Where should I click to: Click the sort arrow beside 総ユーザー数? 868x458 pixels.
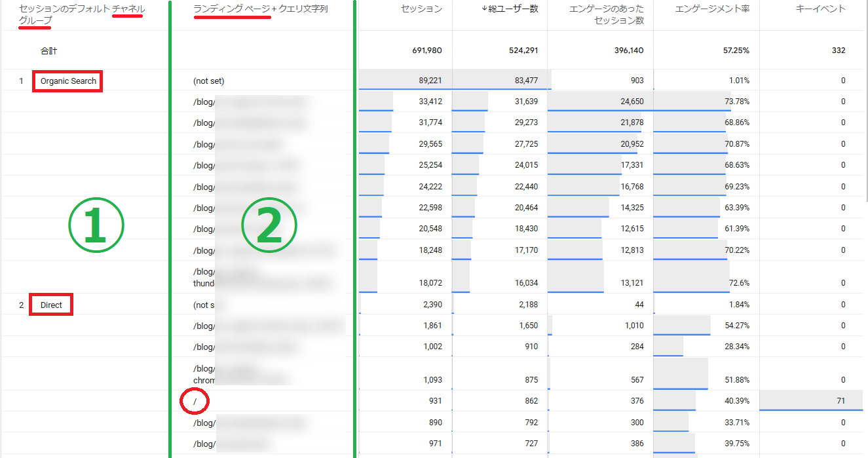(484, 9)
